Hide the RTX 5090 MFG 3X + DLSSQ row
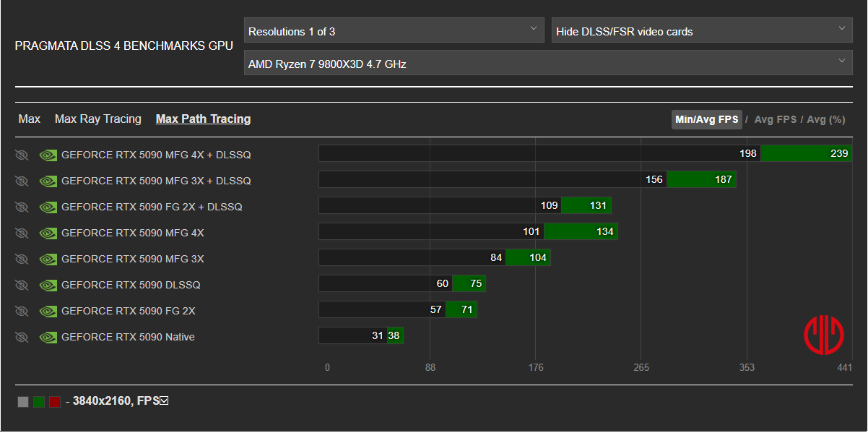Image resolution: width=868 pixels, height=433 pixels. click(x=22, y=181)
